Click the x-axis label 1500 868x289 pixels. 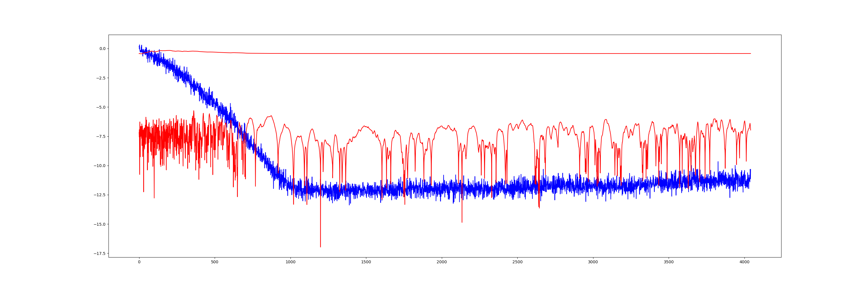[366, 262]
